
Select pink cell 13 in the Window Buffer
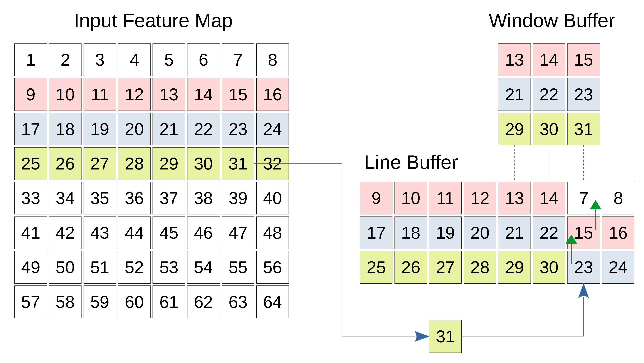(x=514, y=60)
